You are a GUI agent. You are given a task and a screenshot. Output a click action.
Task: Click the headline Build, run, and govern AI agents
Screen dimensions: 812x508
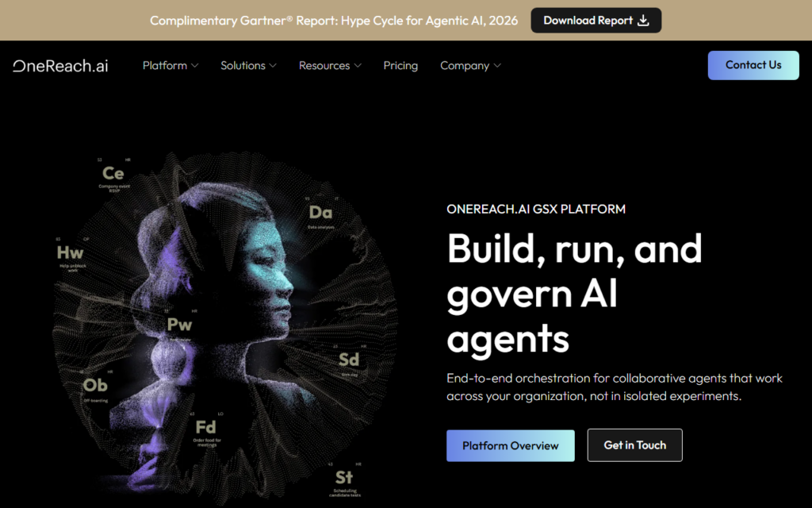[574, 294]
